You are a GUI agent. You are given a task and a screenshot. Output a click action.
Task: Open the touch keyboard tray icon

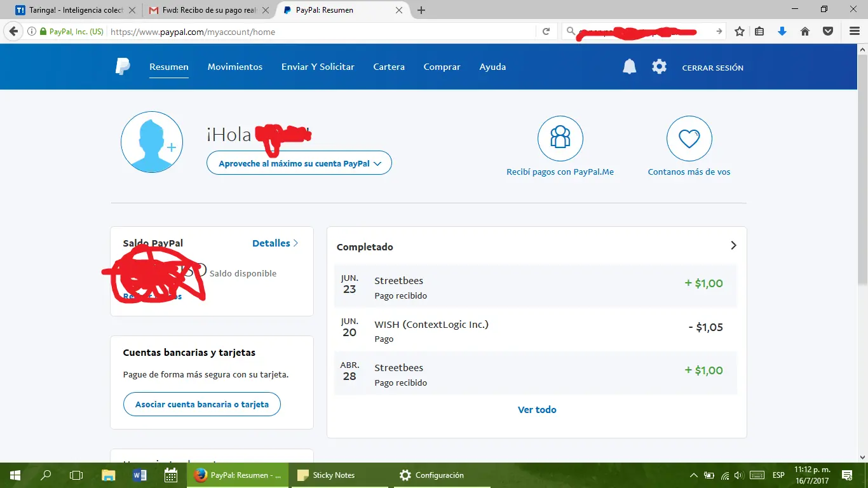[757, 475]
